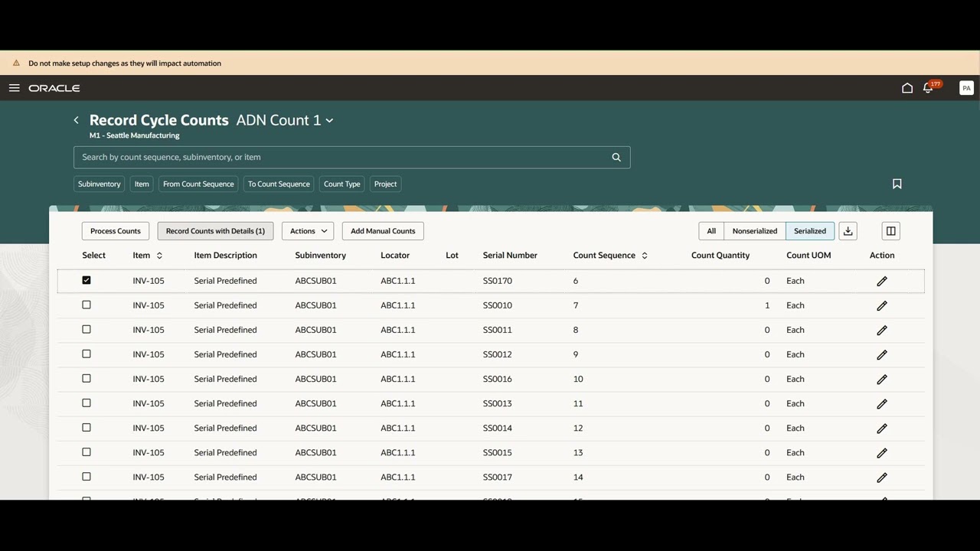
Task: Click the Lot column header
Action: pos(452,256)
